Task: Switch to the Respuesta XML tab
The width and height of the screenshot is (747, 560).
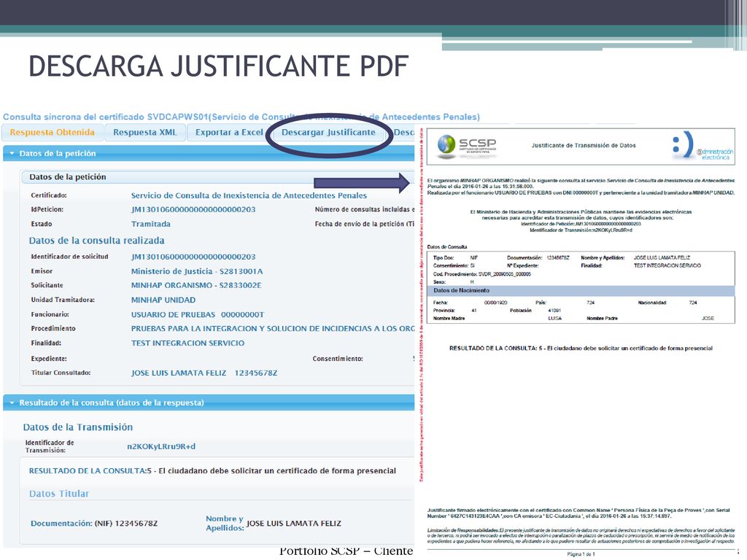Action: (145, 133)
